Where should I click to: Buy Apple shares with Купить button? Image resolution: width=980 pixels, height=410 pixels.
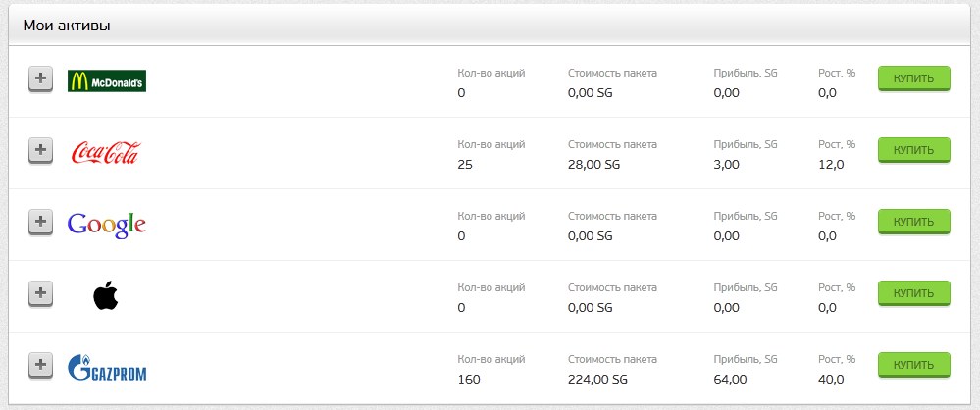click(913, 293)
